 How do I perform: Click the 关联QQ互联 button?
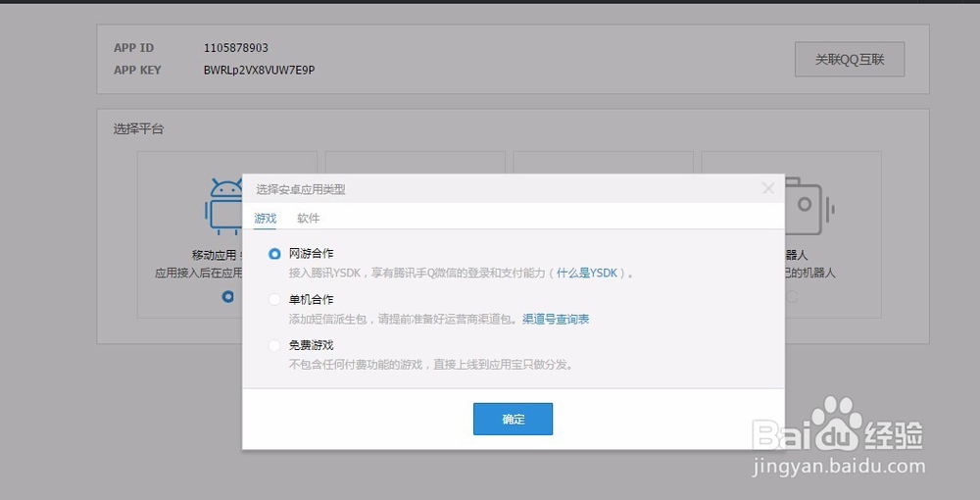[850, 60]
